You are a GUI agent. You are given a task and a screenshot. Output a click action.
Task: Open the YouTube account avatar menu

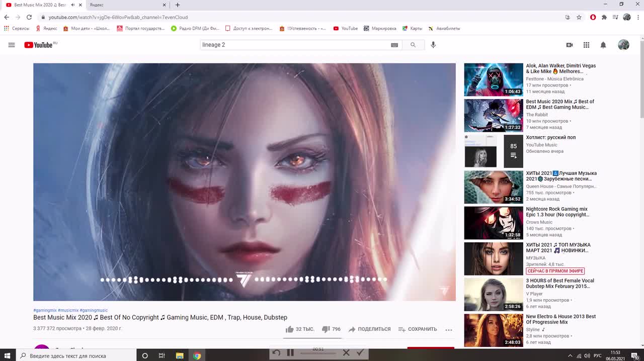[x=623, y=45]
